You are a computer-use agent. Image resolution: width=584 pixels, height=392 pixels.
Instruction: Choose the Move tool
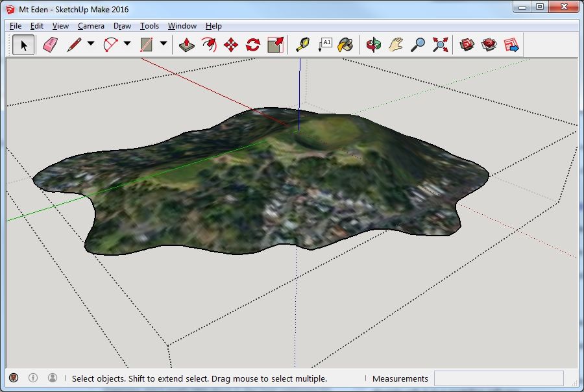coord(231,45)
